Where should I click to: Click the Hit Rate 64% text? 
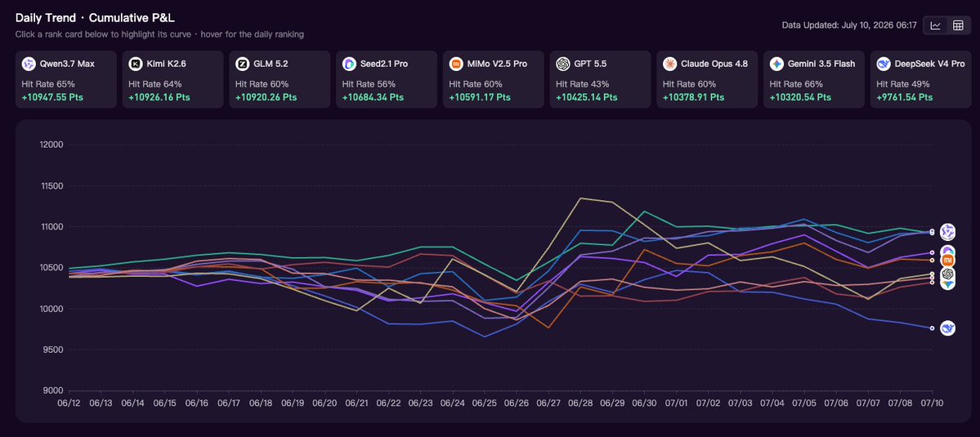tap(155, 83)
